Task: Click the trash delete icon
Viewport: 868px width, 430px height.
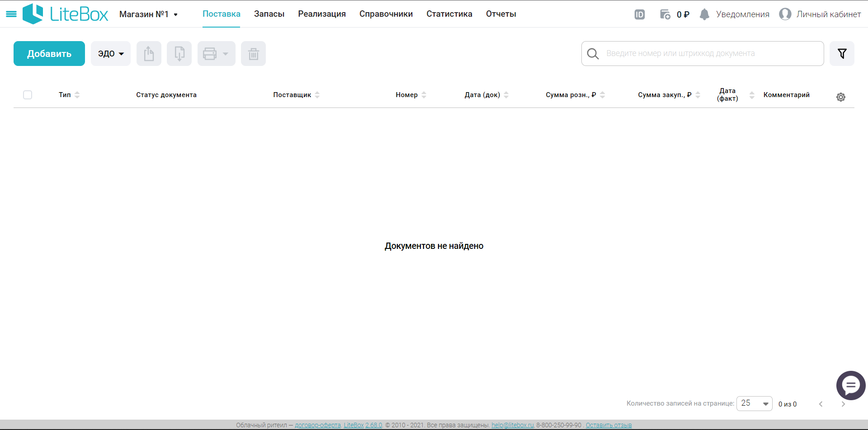Action: point(253,54)
